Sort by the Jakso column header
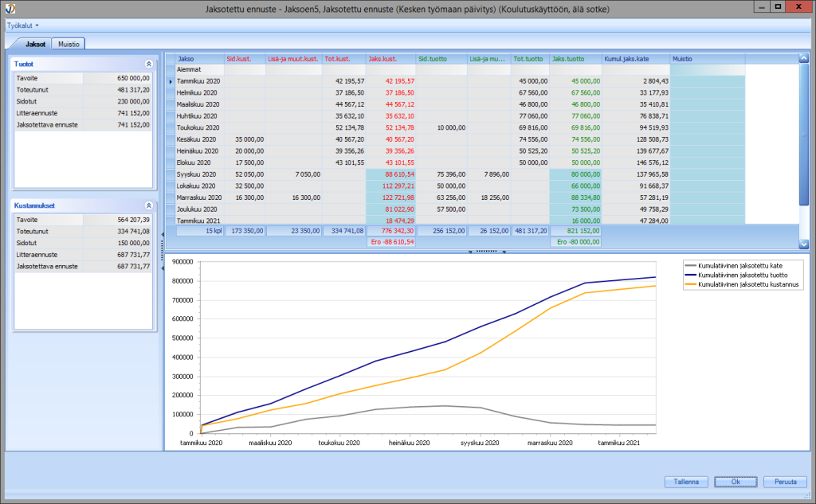Viewport: 816px width, 504px height. pyautogui.click(x=200, y=59)
